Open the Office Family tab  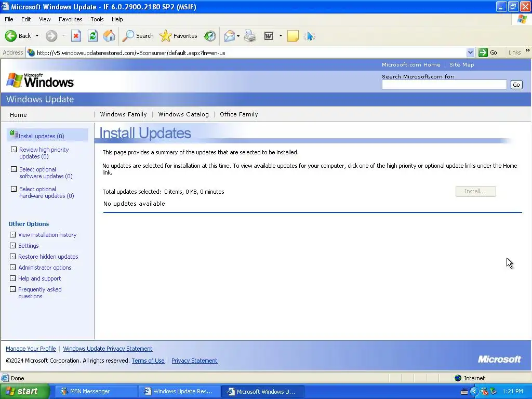coord(239,114)
